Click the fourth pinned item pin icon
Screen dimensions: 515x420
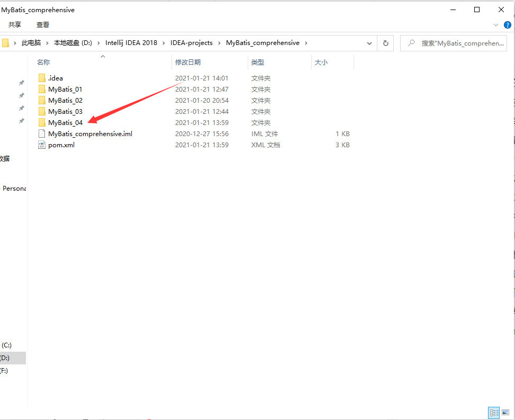tap(21, 121)
